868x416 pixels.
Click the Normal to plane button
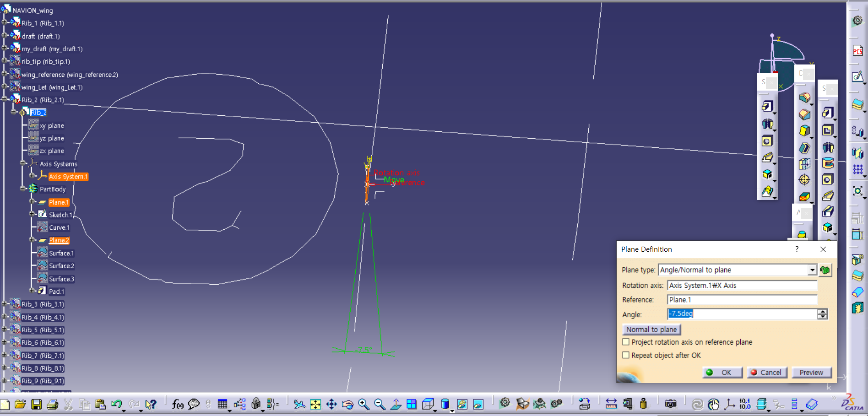click(x=651, y=330)
